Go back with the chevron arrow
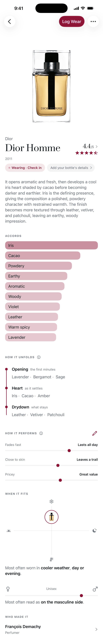Screen dimensions: 103x644 (x=9, y=21)
